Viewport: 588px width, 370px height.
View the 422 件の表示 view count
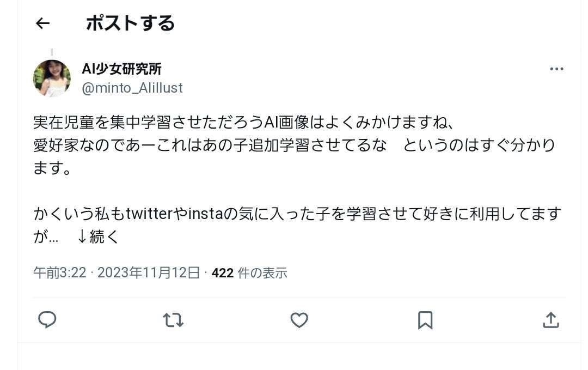(249, 273)
